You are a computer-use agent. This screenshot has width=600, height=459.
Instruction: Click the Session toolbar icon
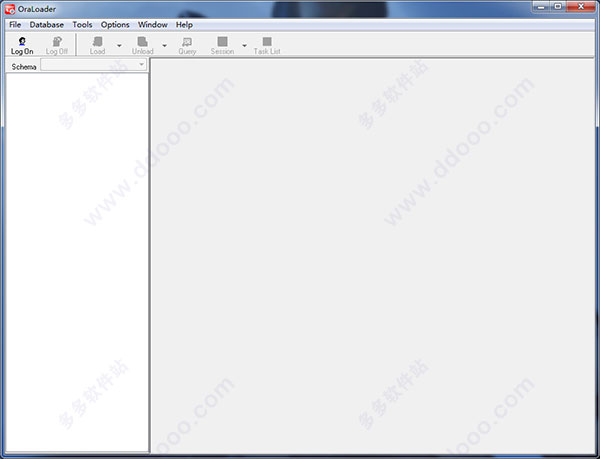pyautogui.click(x=222, y=46)
